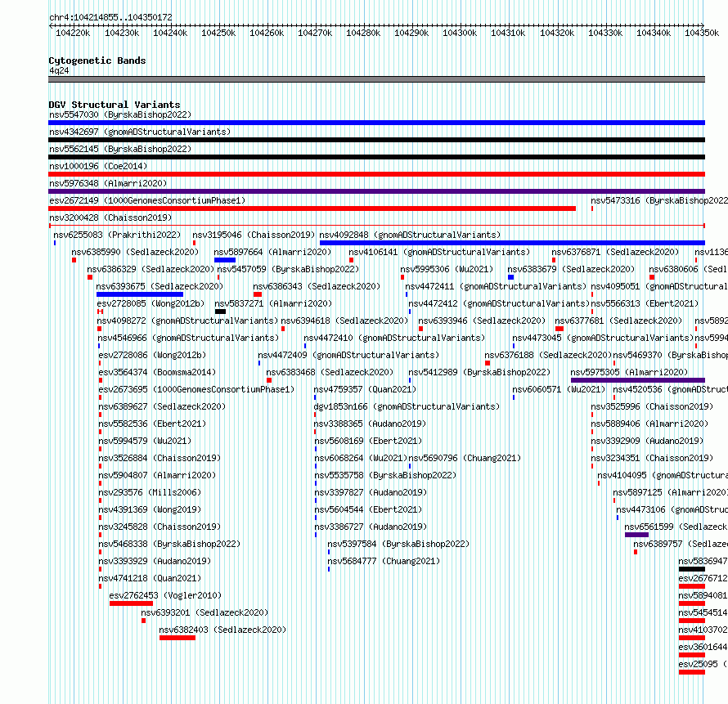This screenshot has width=728, height=704.
Task: Open esv2672149 (1000GenomesConsortiumPhase1) label
Action: click(x=147, y=200)
